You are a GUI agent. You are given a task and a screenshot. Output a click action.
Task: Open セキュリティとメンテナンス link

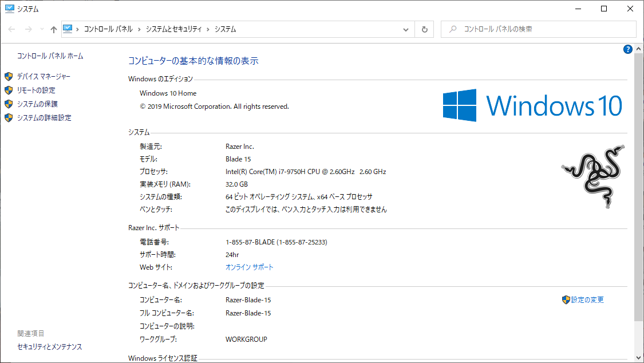50,347
